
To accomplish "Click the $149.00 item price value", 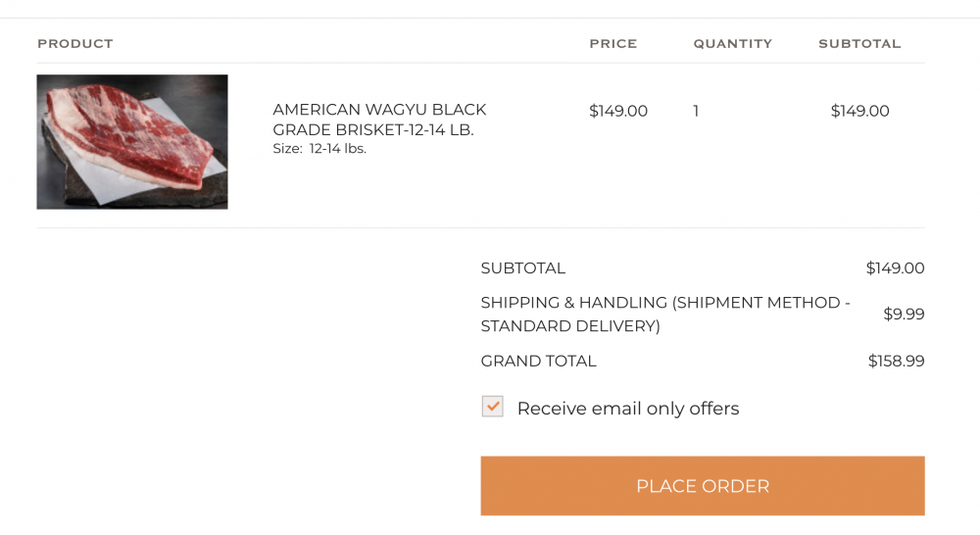I will [617, 111].
